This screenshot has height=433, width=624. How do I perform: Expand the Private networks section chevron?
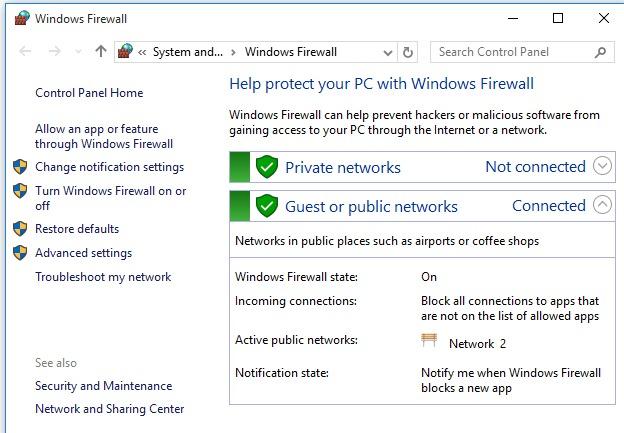coord(602,166)
